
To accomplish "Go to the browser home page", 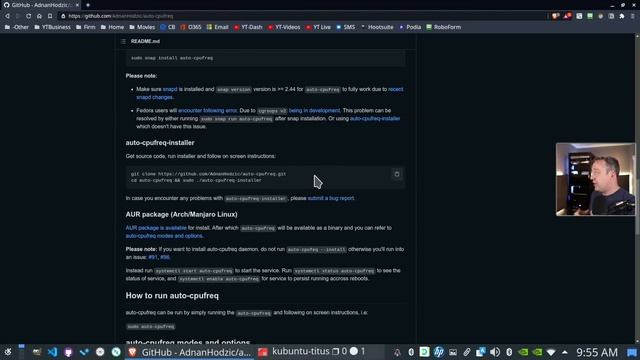I will (x=39, y=16).
